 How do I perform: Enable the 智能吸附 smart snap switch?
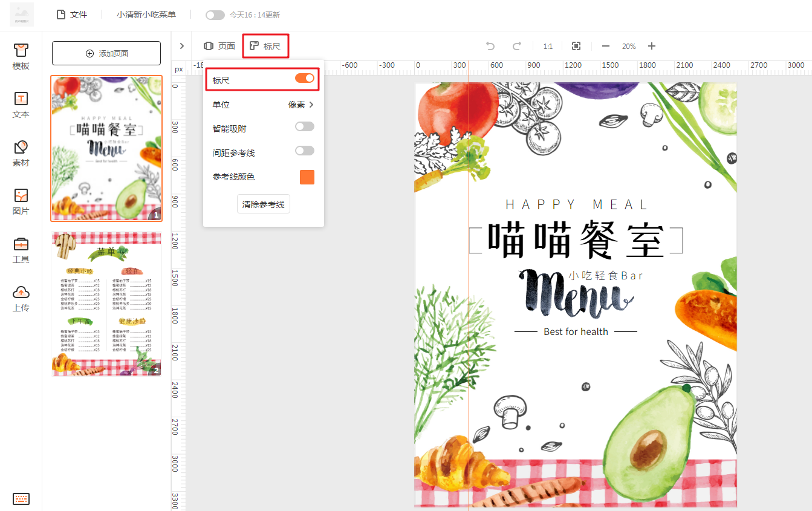305,126
